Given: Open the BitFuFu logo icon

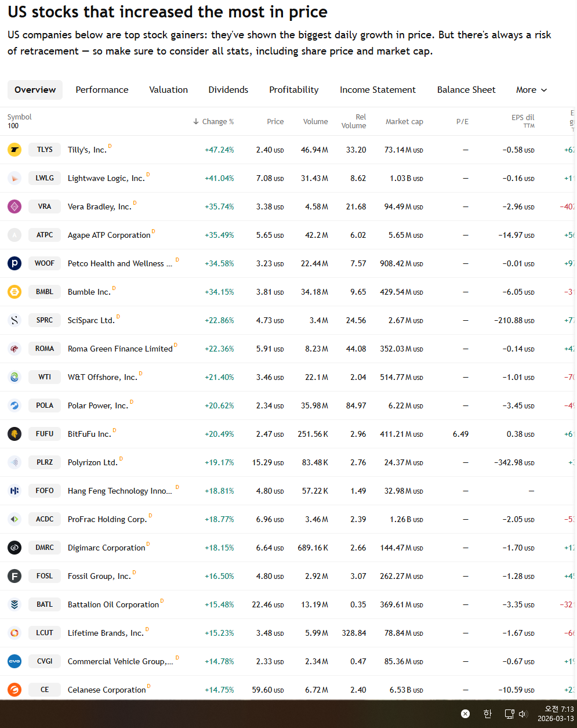Looking at the screenshot, I should click(x=14, y=434).
